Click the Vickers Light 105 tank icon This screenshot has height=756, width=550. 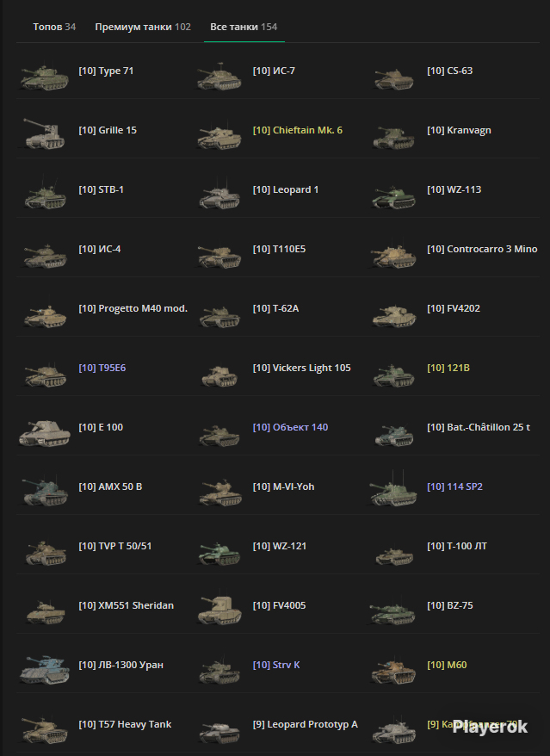click(219, 375)
